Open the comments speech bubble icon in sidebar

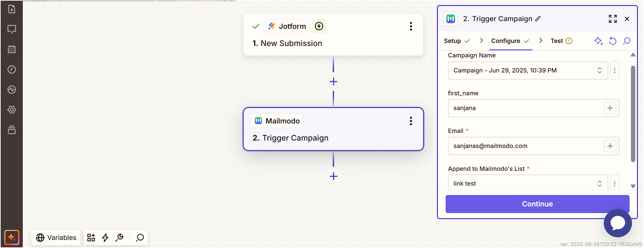tap(12, 29)
